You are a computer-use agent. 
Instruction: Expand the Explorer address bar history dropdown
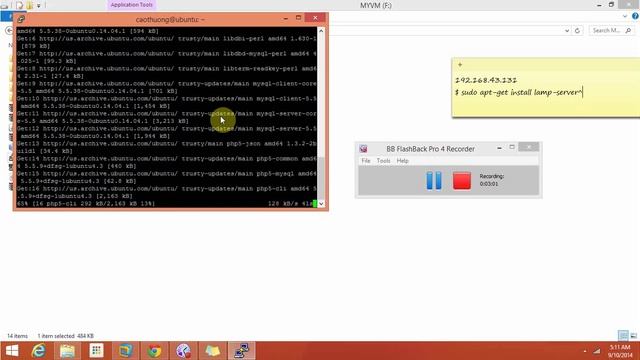click(567, 31)
